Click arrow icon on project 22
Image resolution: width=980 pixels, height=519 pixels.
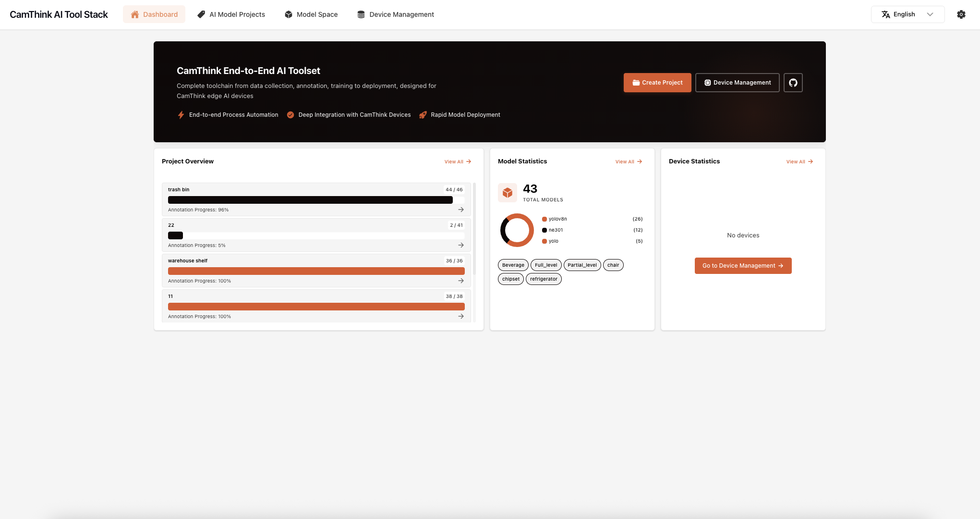(461, 245)
